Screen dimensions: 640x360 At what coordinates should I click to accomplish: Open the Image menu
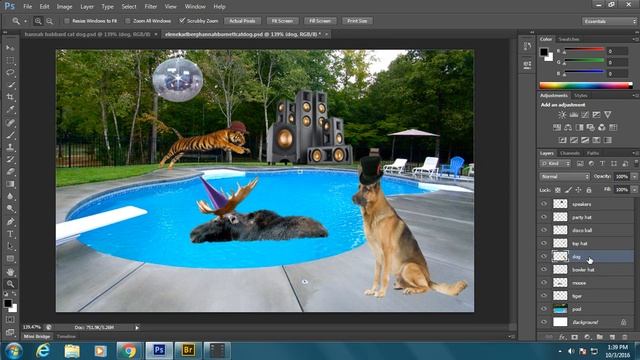pyautogui.click(x=64, y=7)
